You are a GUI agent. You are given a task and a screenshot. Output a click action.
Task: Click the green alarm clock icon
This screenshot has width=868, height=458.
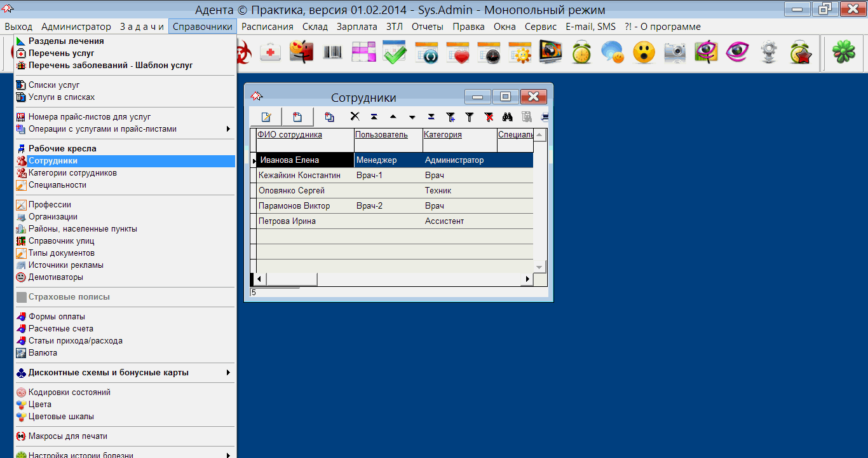[x=581, y=53]
